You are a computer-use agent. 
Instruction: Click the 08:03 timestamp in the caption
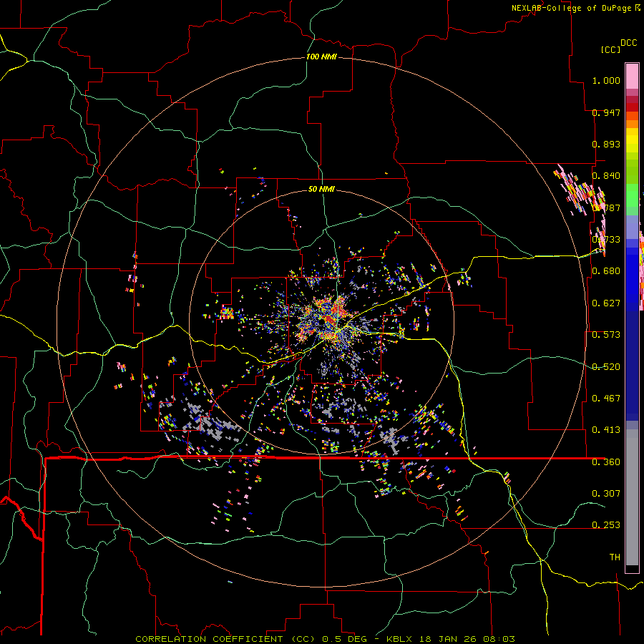click(x=499, y=639)
